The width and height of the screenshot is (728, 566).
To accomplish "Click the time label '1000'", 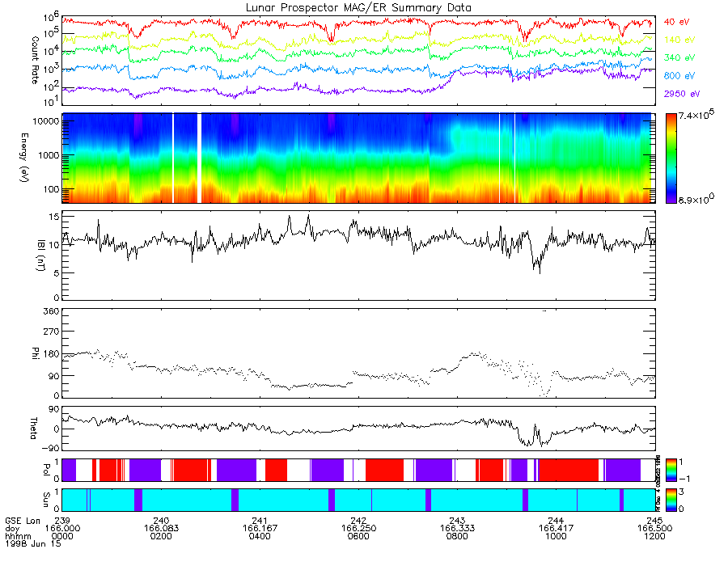I will (x=556, y=536).
